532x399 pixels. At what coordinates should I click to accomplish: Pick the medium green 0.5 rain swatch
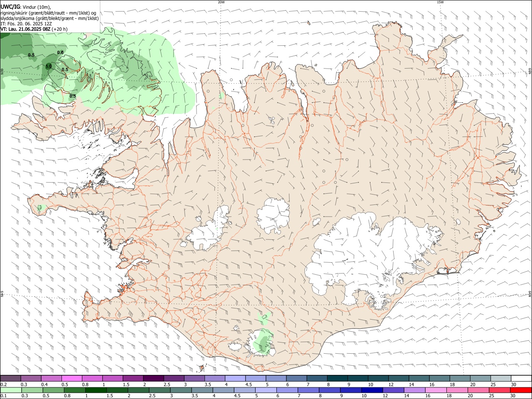[53, 390]
